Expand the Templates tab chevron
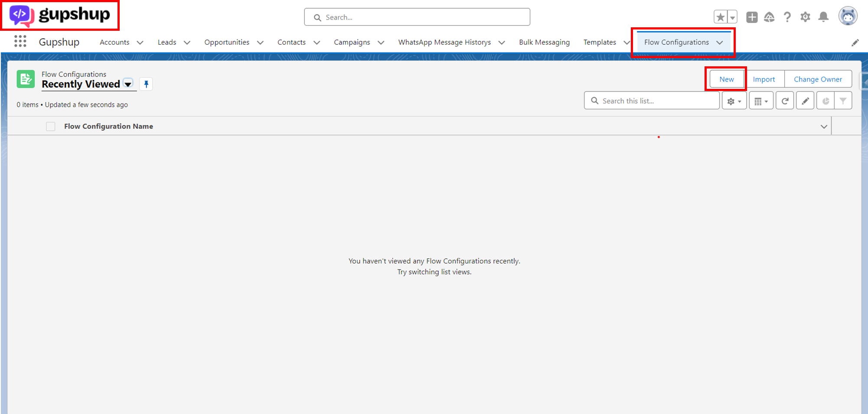Screen dimensions: 868x414 point(627,42)
